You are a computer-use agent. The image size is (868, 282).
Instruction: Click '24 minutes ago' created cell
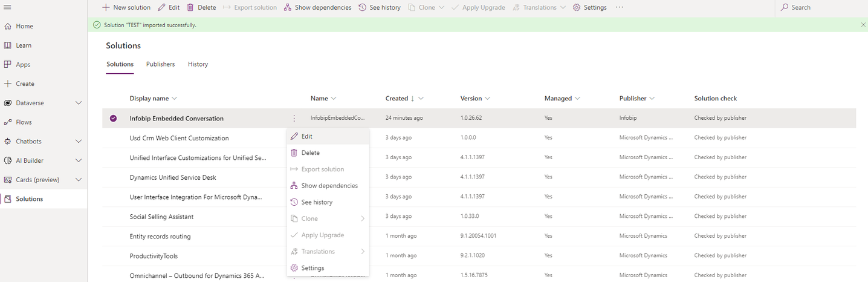click(x=404, y=118)
